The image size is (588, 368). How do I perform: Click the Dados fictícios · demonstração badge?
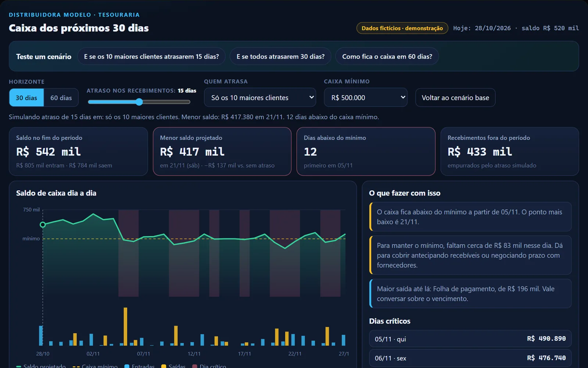click(402, 28)
